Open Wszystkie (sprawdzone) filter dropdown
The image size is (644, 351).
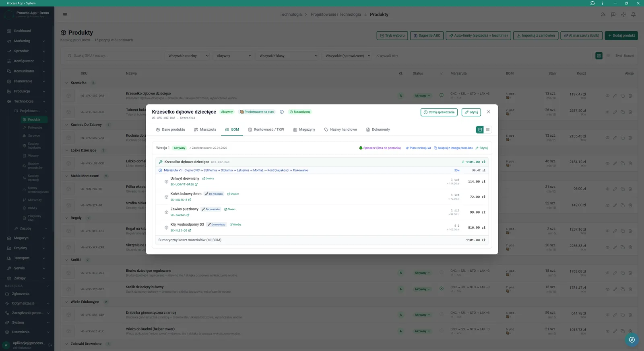pos(347,56)
